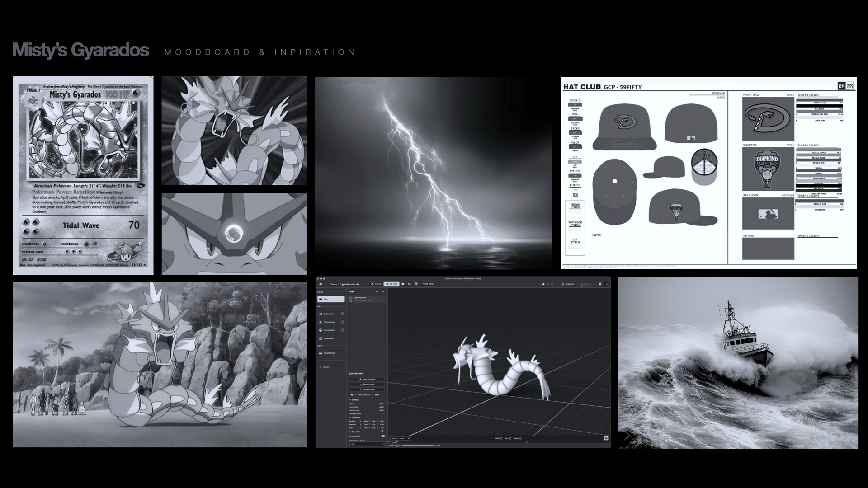Open the Mouse 3 button dropdown

pos(401,438)
